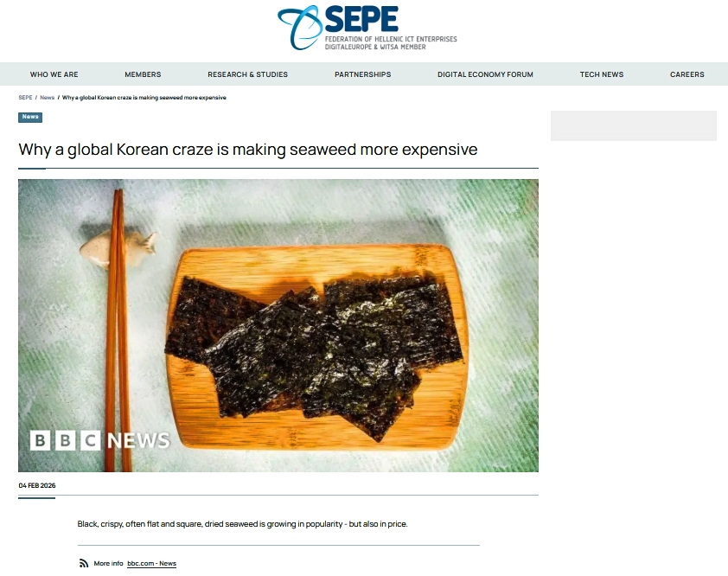Click the News breadcrumb link
The width and height of the screenshot is (728, 576).
[x=47, y=98]
